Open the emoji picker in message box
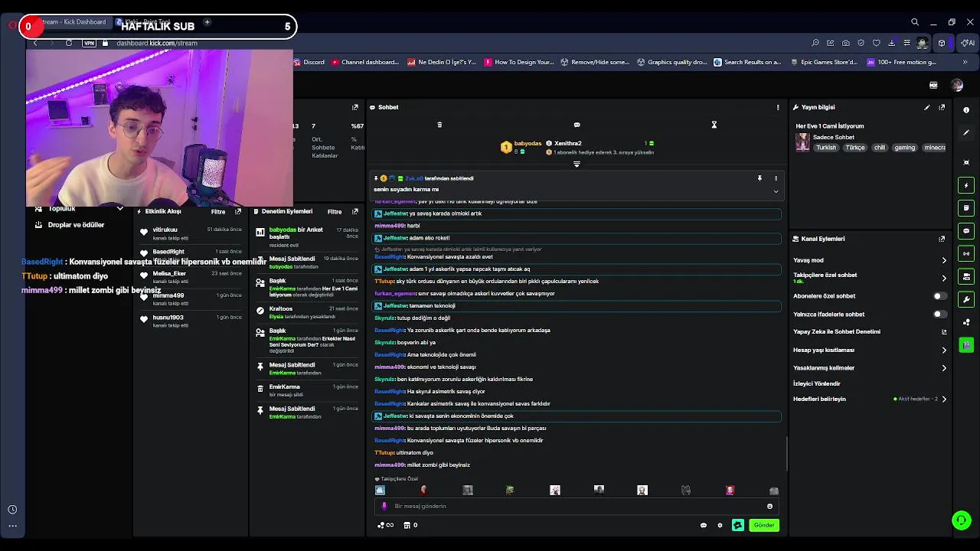 769,506
